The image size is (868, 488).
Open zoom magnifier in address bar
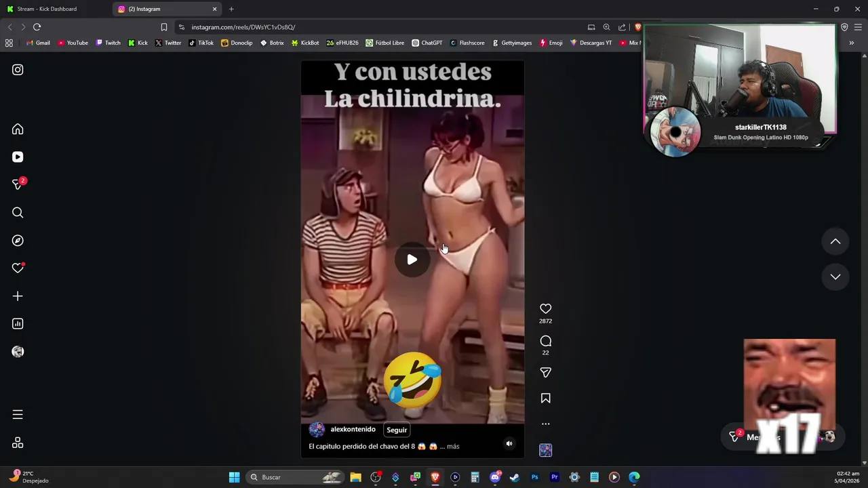pyautogui.click(x=606, y=27)
